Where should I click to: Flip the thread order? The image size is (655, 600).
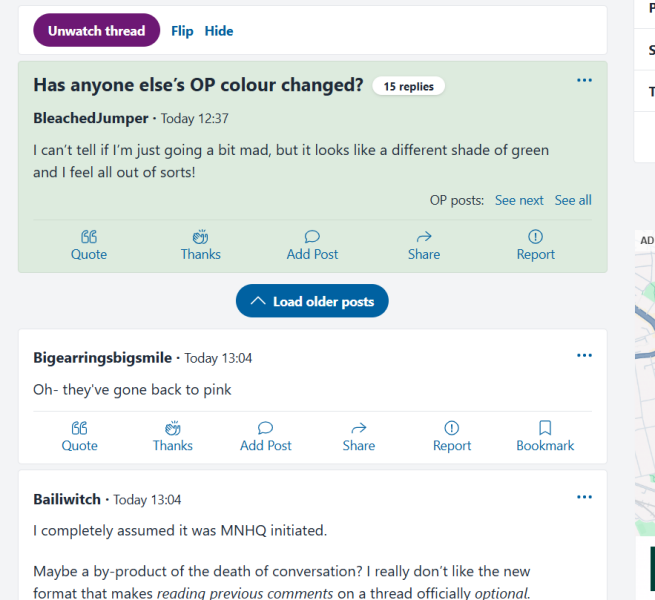click(182, 31)
